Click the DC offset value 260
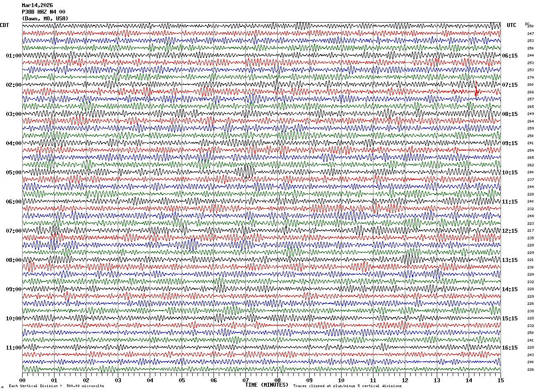 [x=530, y=85]
